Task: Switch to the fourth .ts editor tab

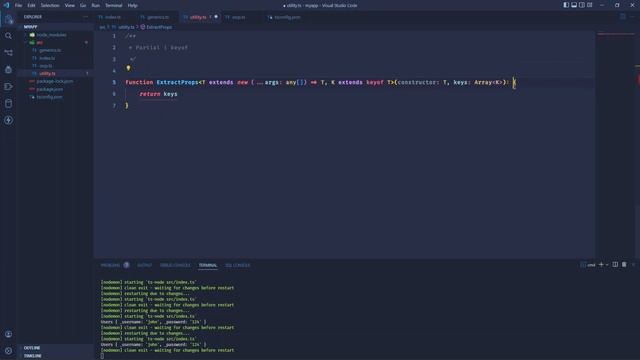Action: click(x=242, y=17)
